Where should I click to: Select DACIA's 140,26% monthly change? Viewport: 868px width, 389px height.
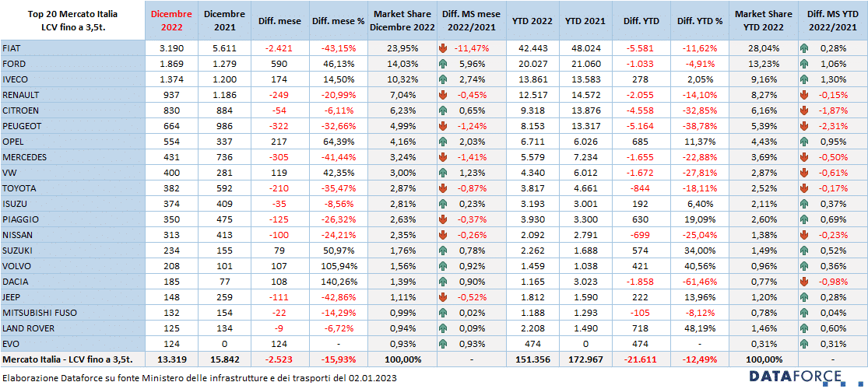338,282
